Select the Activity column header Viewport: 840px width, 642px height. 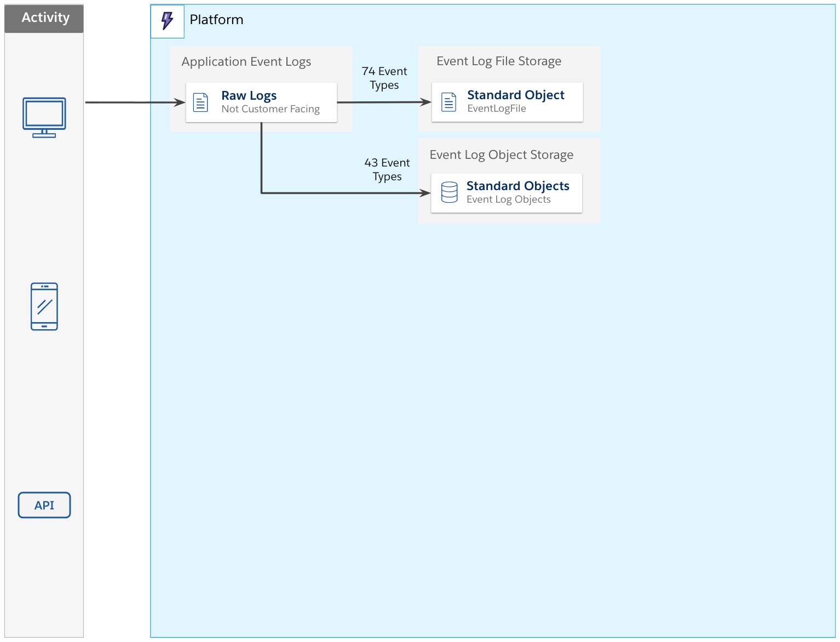click(x=45, y=18)
